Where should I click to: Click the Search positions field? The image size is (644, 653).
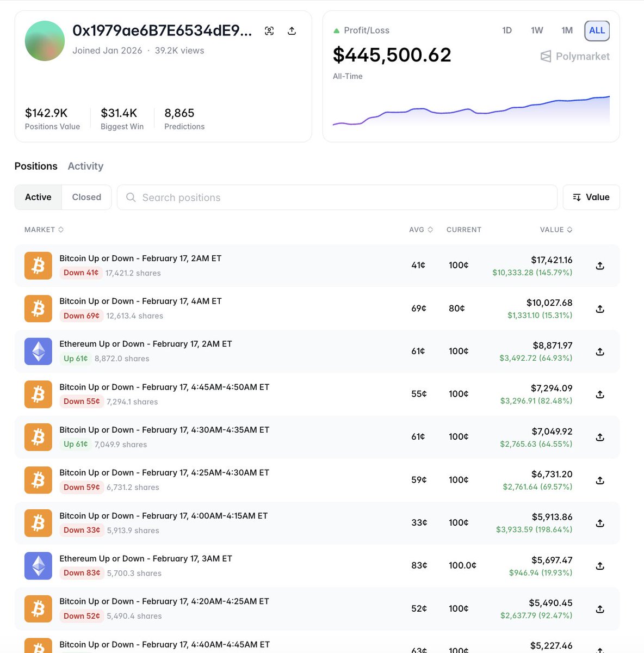point(337,197)
